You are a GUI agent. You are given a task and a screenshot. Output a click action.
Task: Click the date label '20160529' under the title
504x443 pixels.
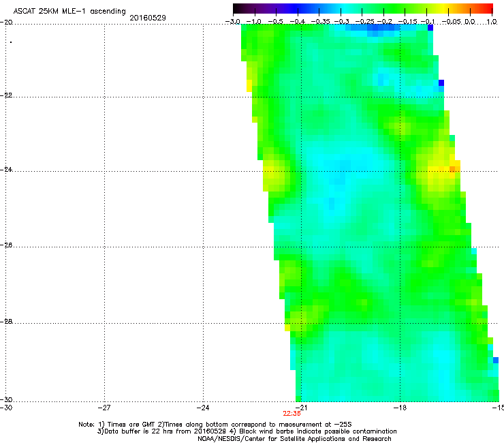click(148, 18)
